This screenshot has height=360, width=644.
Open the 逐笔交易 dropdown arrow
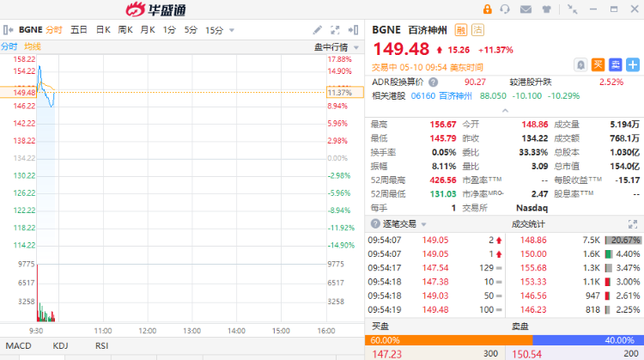[423, 224]
